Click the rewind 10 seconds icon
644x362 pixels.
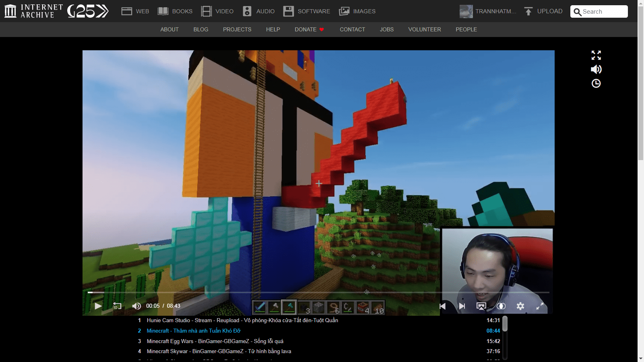[x=117, y=306]
